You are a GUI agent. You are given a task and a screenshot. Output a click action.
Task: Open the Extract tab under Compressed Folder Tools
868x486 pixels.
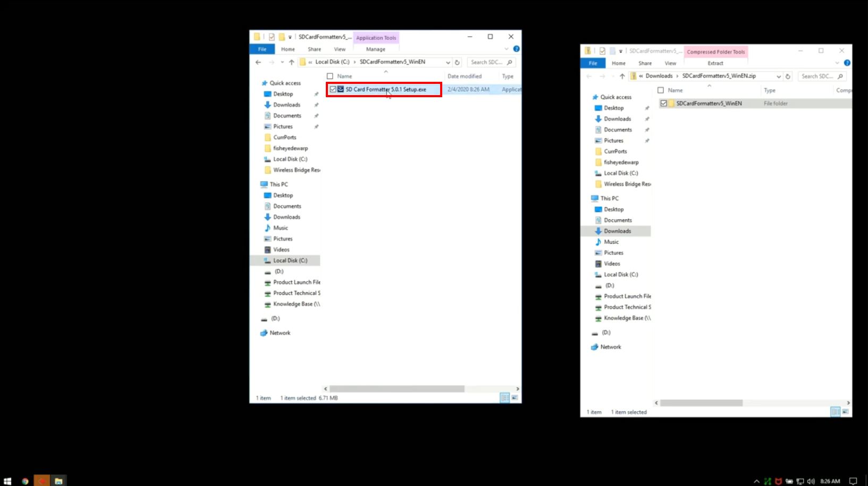point(715,63)
